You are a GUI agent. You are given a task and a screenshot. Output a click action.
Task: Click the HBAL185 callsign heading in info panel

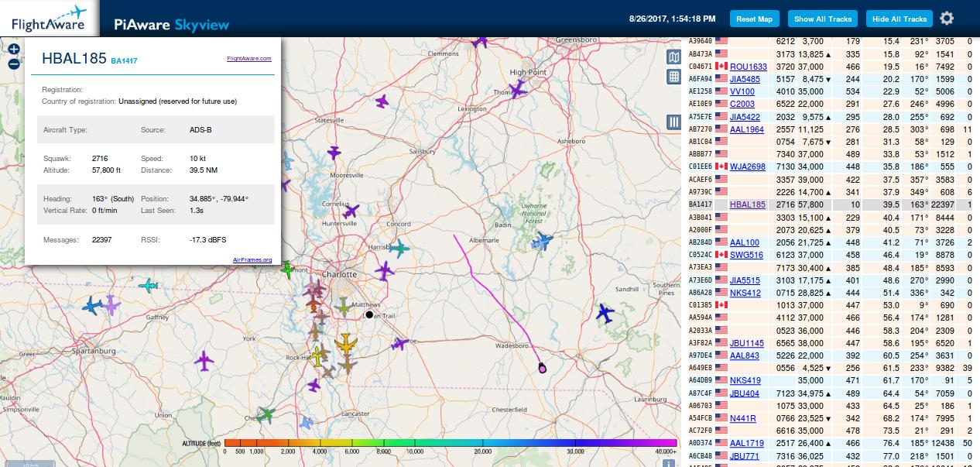tap(74, 58)
